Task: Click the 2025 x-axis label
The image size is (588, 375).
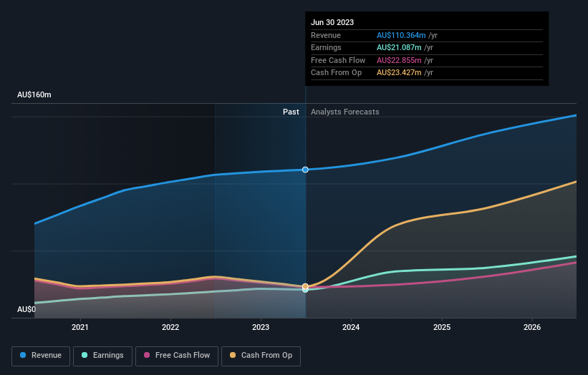Action: tap(442, 327)
